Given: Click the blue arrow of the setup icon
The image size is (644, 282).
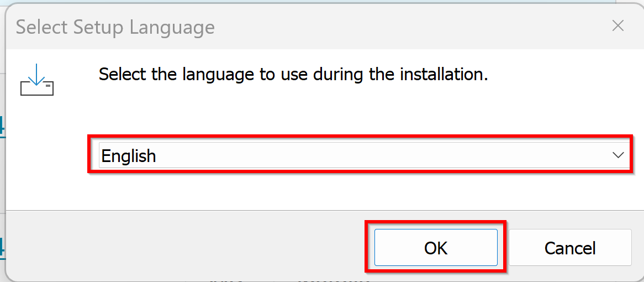Looking at the screenshot, I should coord(37,74).
